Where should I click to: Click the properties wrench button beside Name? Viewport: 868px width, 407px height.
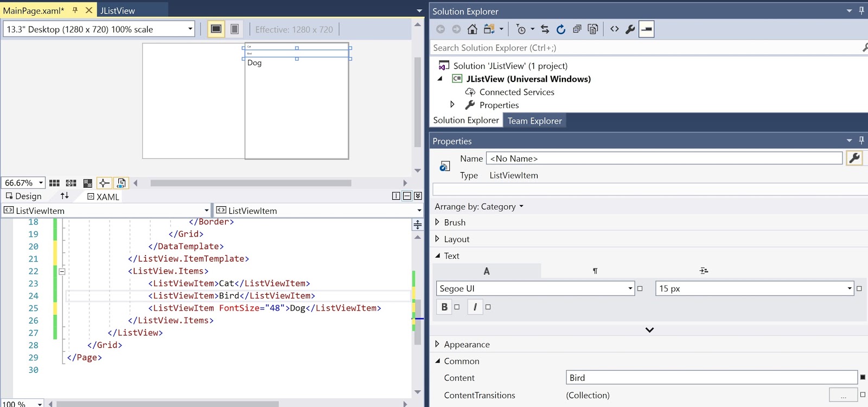tap(854, 158)
